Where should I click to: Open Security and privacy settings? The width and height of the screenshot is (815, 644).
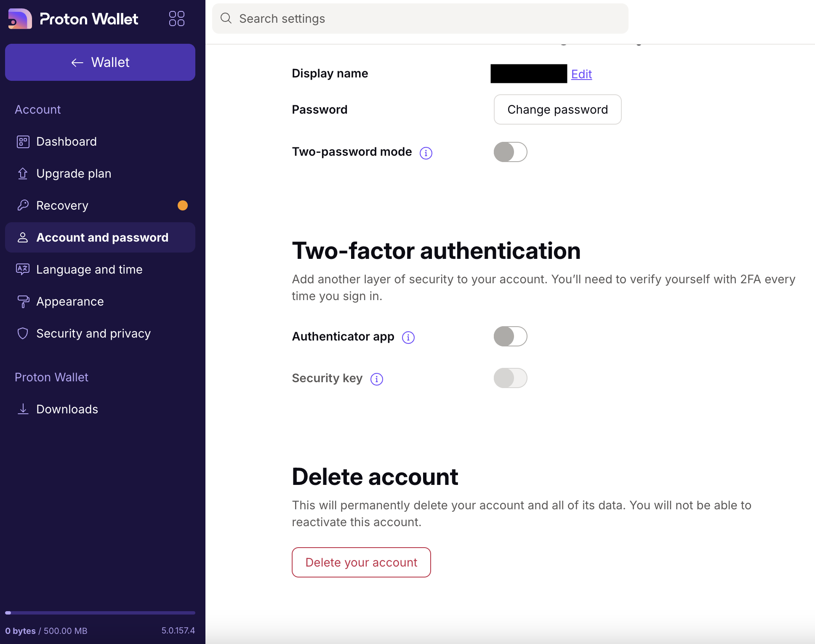pos(100,333)
